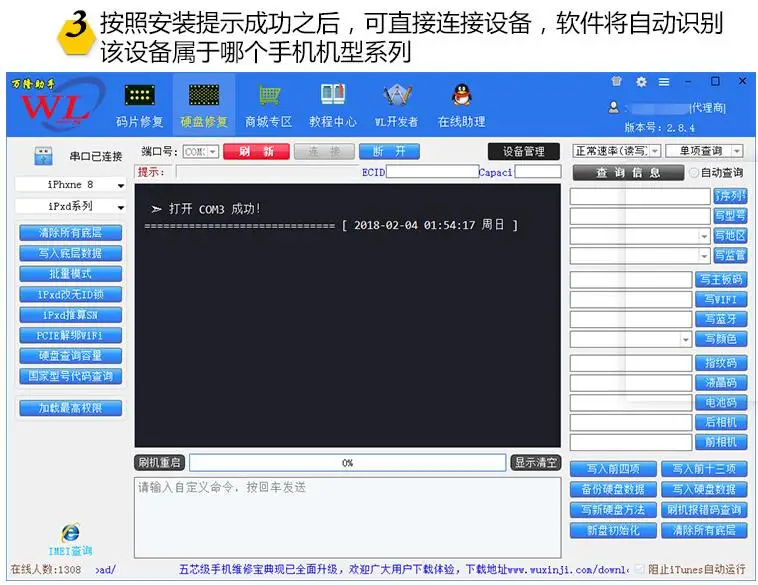The width and height of the screenshot is (758, 585).
Task: Click the 查询信息 query info button
Action: tap(628, 173)
